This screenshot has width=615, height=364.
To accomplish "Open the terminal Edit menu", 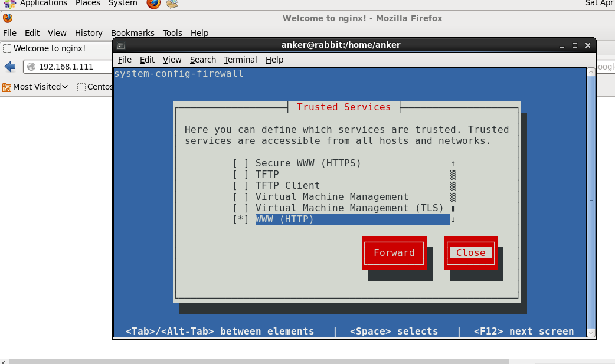I will click(147, 60).
